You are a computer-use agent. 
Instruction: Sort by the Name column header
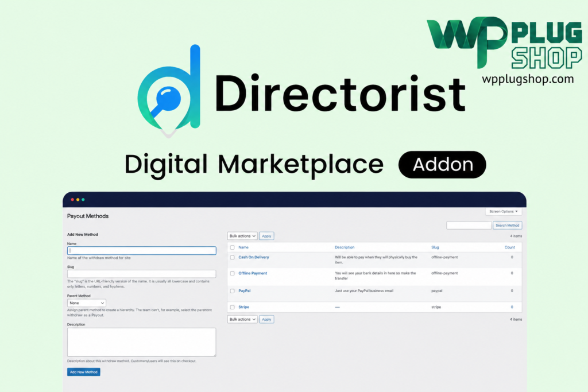243,247
